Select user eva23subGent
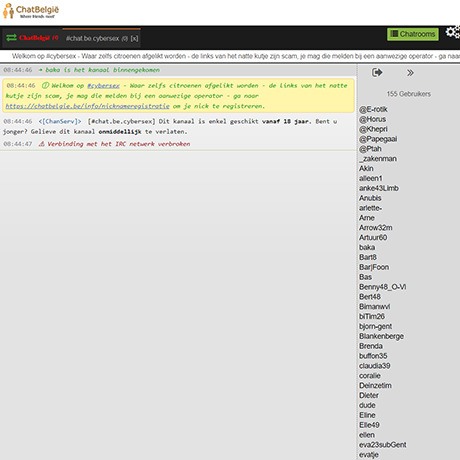460x460 pixels. [x=383, y=445]
